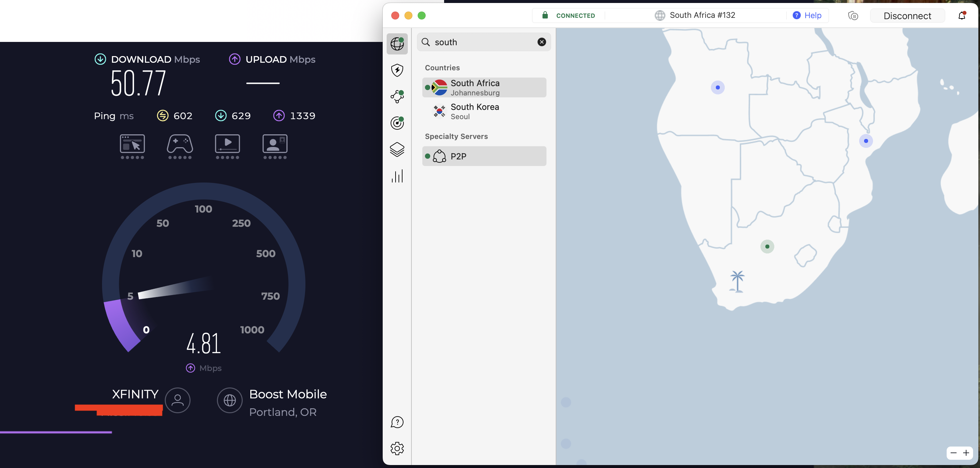
Task: Open NordVPN settings gear icon
Action: [397, 448]
